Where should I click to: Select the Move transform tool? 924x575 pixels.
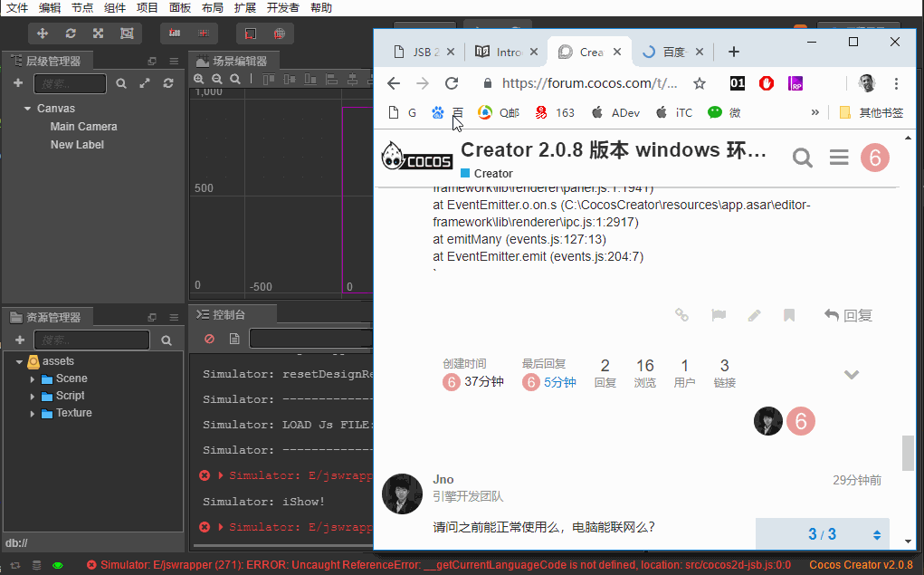pyautogui.click(x=43, y=34)
